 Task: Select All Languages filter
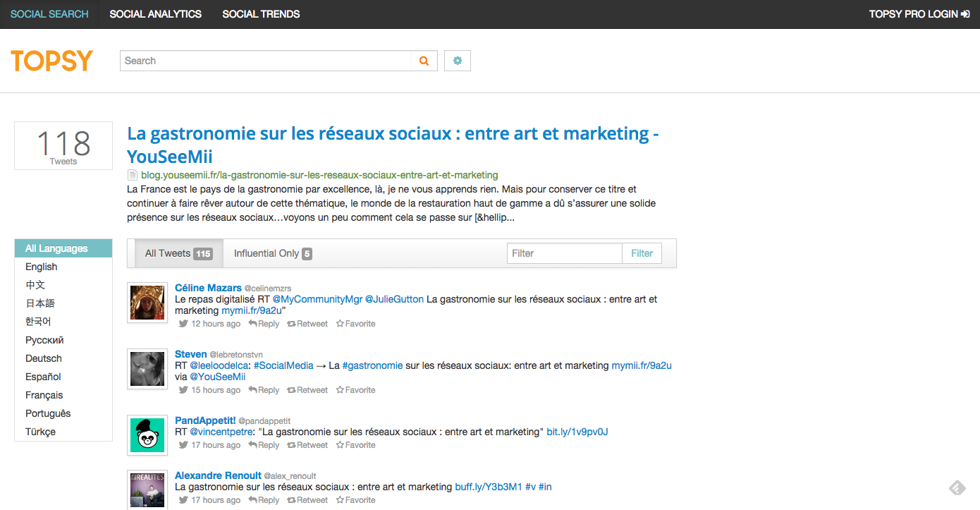63,248
